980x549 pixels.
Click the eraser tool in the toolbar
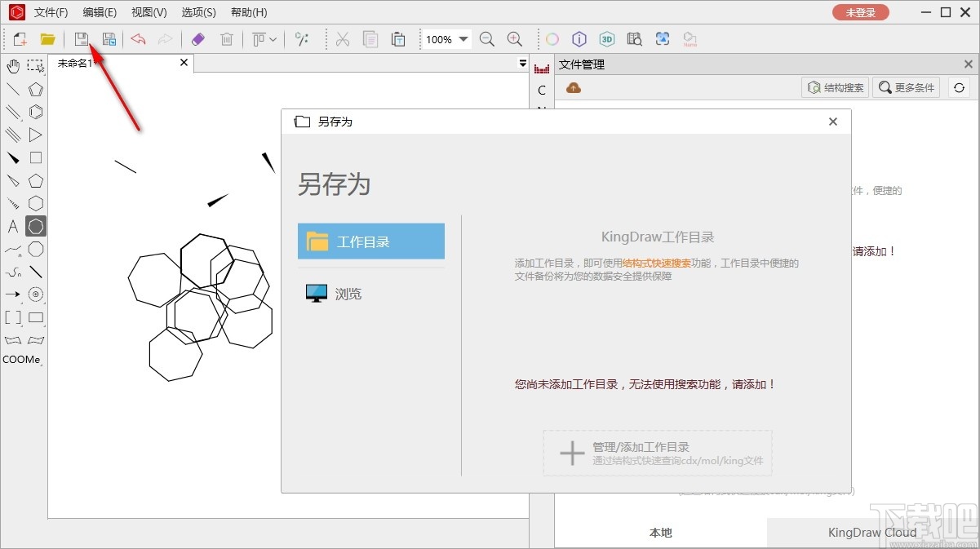[197, 38]
